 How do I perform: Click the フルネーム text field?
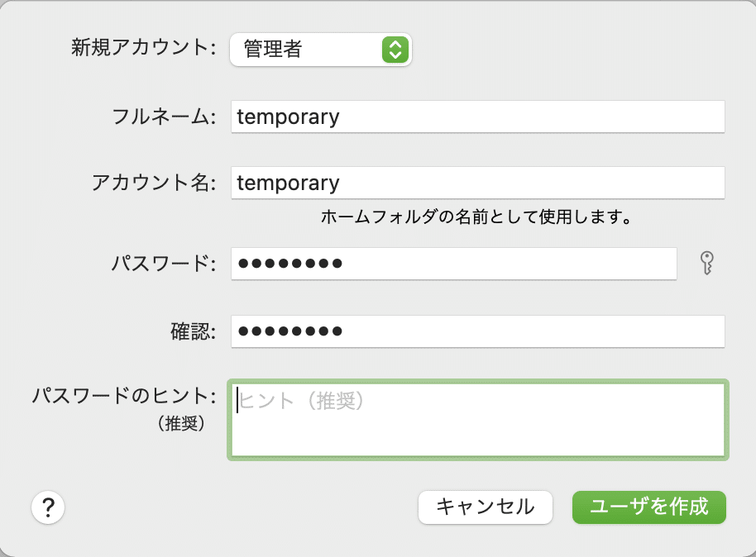click(x=478, y=117)
